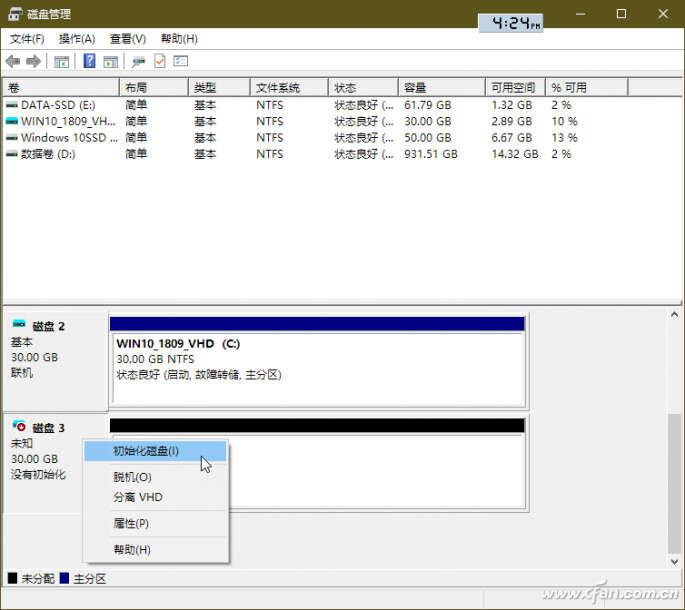Click the properties checkmark toolbar icon
Viewport: 685px width, 610px height.
click(160, 61)
